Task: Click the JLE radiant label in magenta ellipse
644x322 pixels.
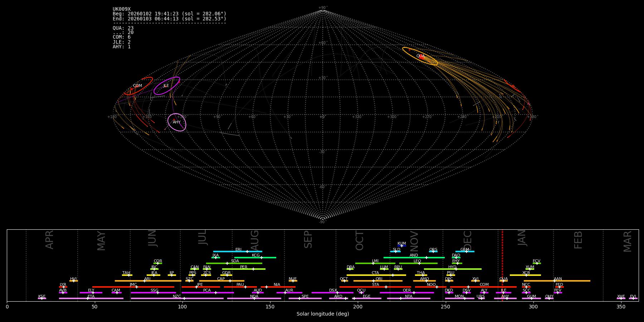Action: tap(166, 86)
